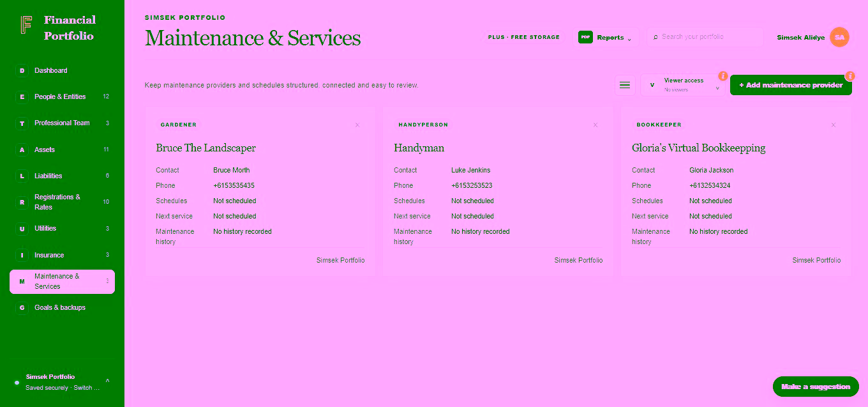Click the Utilities U letter icon
868x407 pixels.
click(22, 229)
